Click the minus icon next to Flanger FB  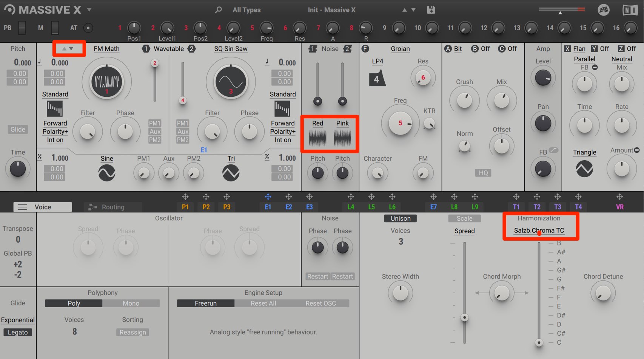click(x=595, y=67)
